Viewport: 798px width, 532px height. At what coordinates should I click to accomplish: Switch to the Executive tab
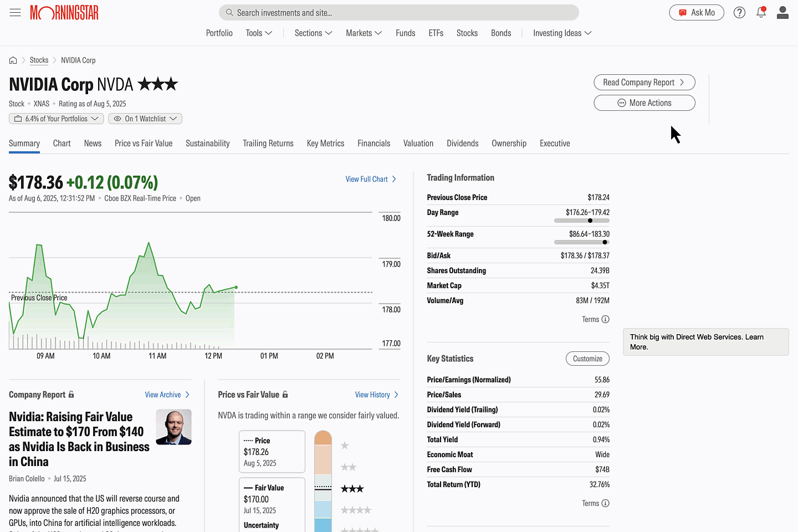pyautogui.click(x=555, y=143)
